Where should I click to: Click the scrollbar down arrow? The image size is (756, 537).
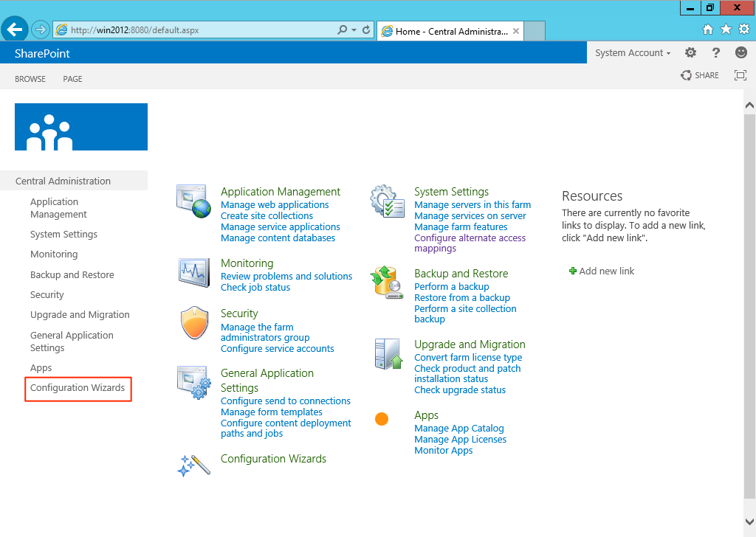[x=749, y=522]
